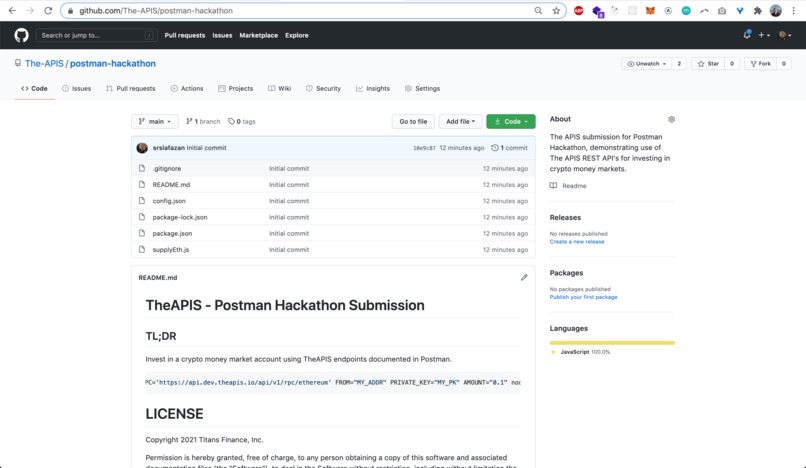Open the GitHub notifications bell

747,35
